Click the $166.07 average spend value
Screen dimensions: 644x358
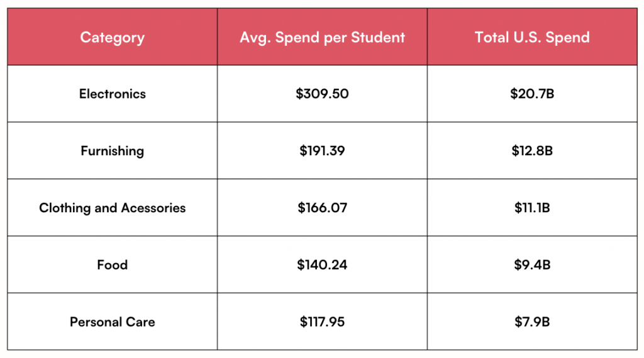322,208
